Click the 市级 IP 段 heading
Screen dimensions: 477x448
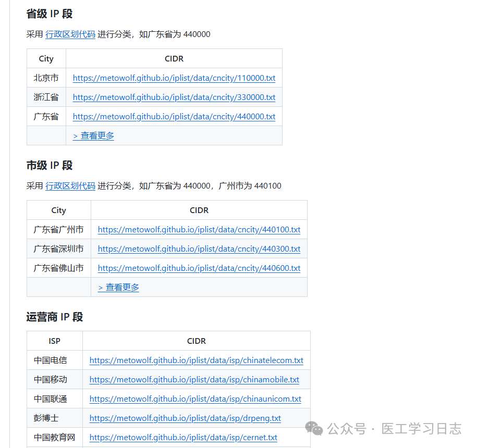(50, 166)
